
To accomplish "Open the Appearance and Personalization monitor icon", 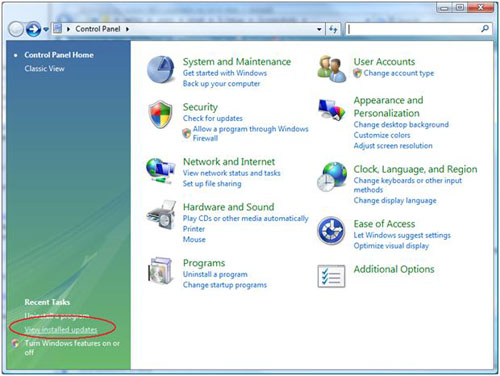I will (332, 109).
